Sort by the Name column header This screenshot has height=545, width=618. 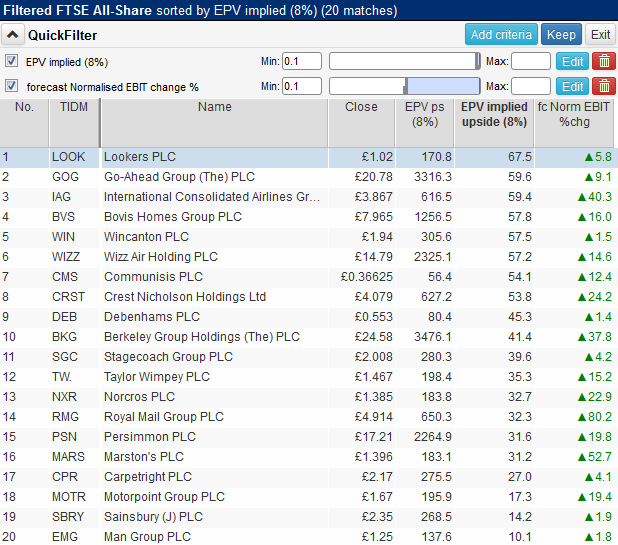pyautogui.click(x=214, y=123)
